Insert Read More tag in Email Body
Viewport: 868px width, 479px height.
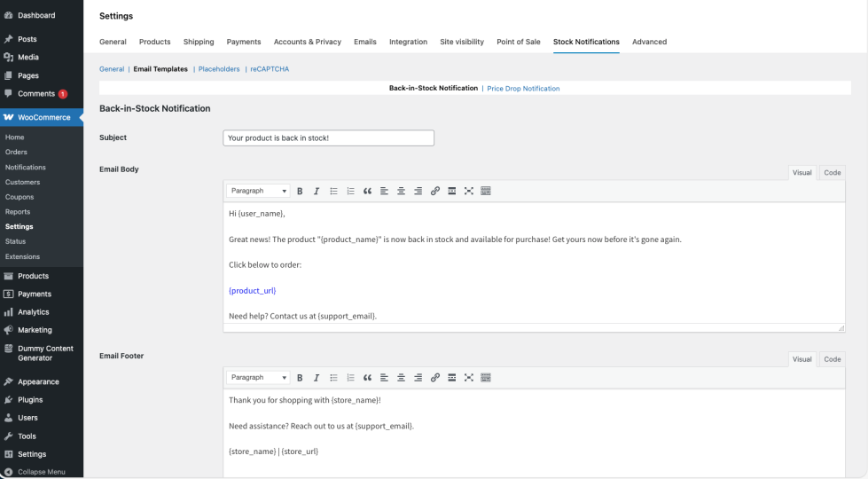(451, 191)
